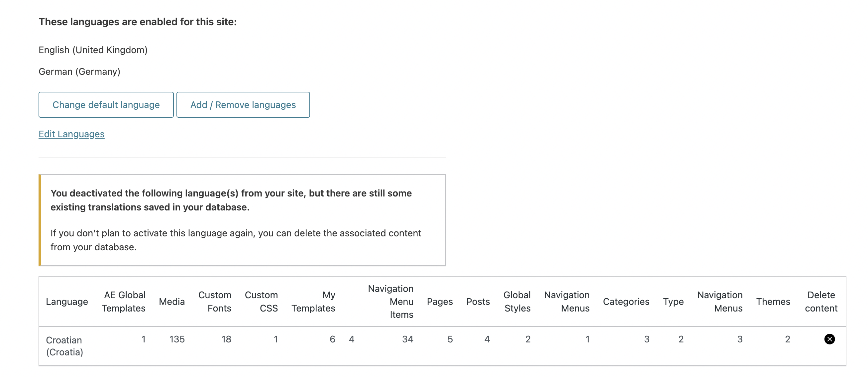The height and width of the screenshot is (377, 868).
Task: Click the 'These languages are enabled' heading
Action: point(138,22)
